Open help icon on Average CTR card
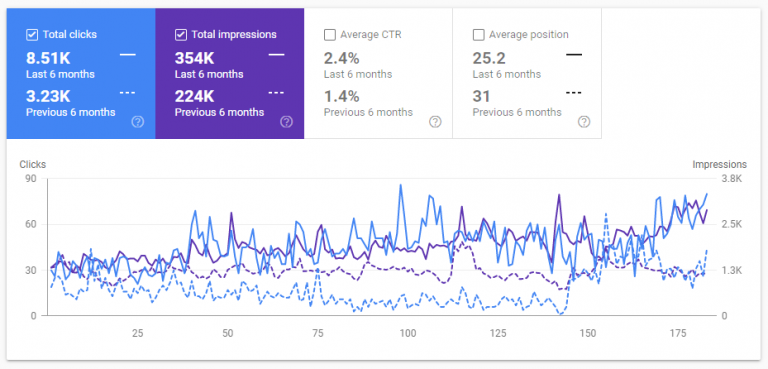This screenshot has width=768, height=369. point(435,122)
